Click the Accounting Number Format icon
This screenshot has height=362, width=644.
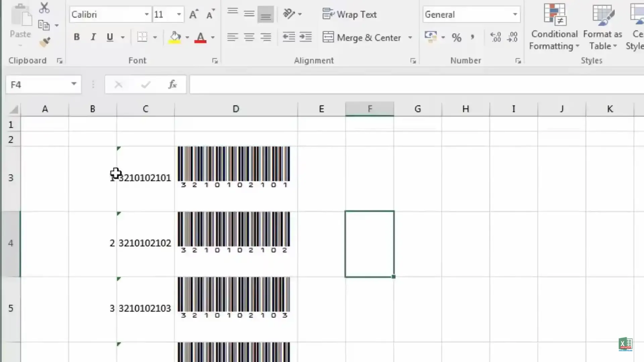click(x=431, y=37)
